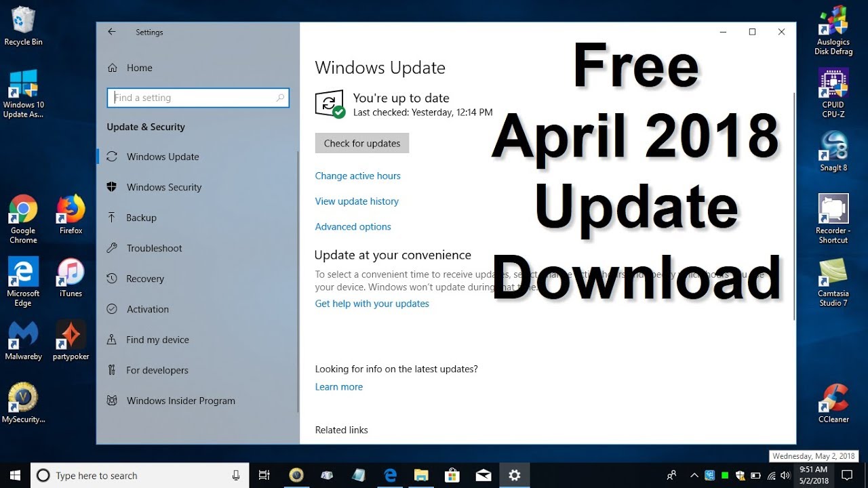Select Windows 10 Update Assistant desktop icon
This screenshot has height=488, width=868.
[23, 94]
